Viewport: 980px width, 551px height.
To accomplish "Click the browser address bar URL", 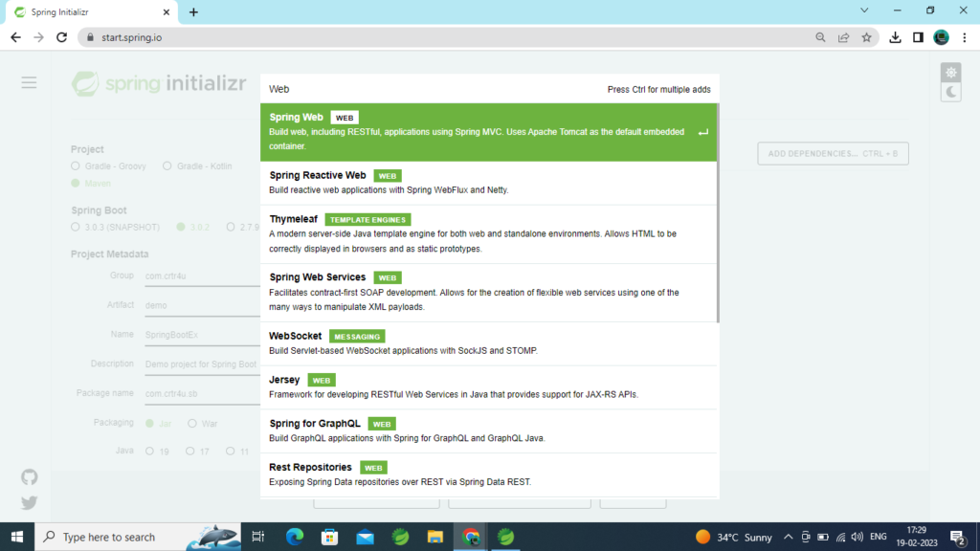I will tap(131, 37).
